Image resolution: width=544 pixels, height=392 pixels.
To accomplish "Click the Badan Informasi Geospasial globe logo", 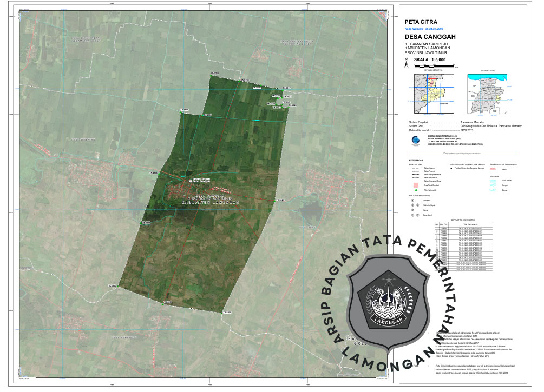I will click(416, 140).
